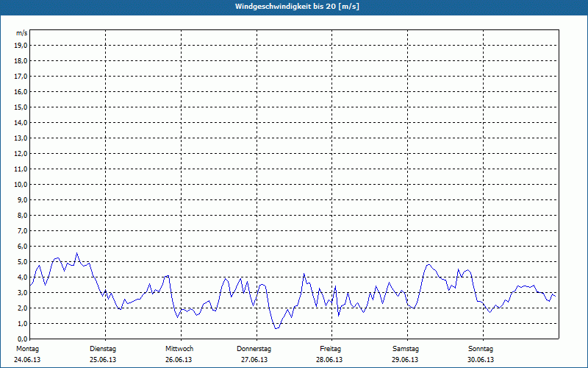Click the date 28.06.13
Viewport: 588px width, 368px height.
tap(329, 360)
